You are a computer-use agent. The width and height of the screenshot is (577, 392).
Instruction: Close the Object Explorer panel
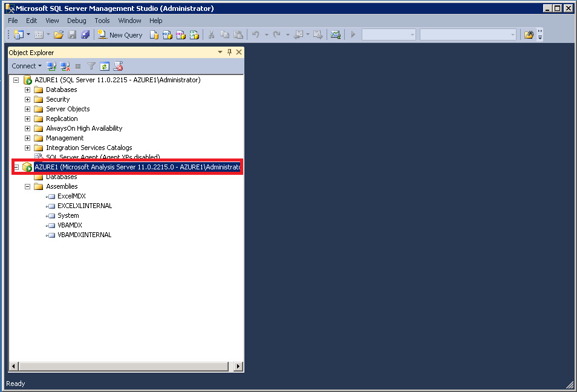(239, 52)
